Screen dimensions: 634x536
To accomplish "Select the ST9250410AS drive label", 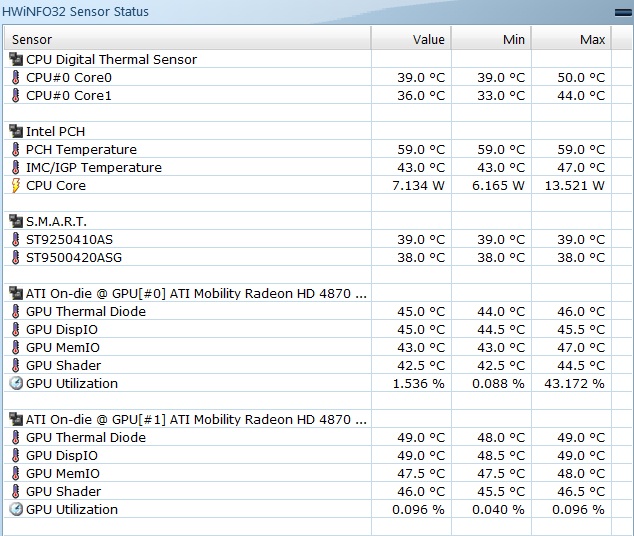I will click(x=69, y=239).
